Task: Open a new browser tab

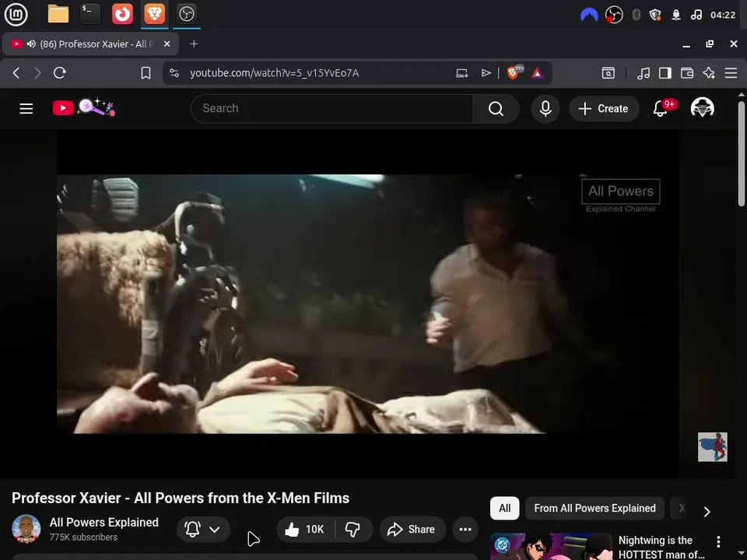Action: [x=194, y=44]
